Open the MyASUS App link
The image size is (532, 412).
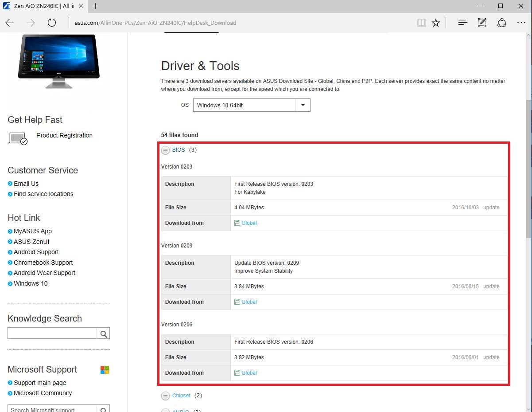[33, 231]
